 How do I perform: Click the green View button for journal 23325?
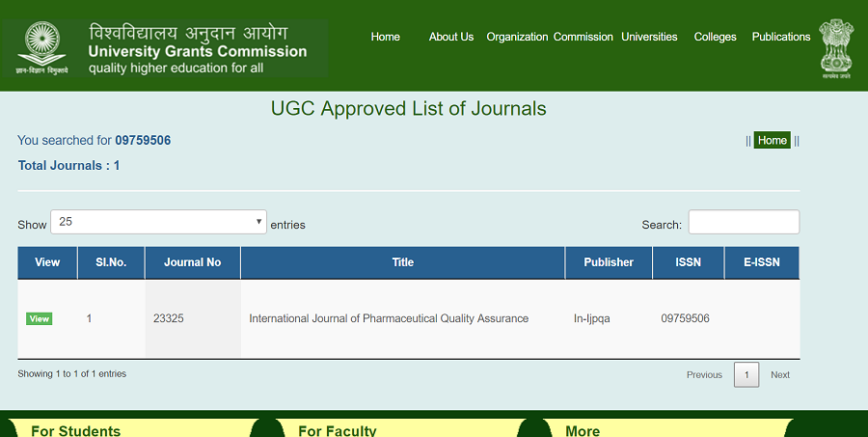pyautogui.click(x=40, y=318)
